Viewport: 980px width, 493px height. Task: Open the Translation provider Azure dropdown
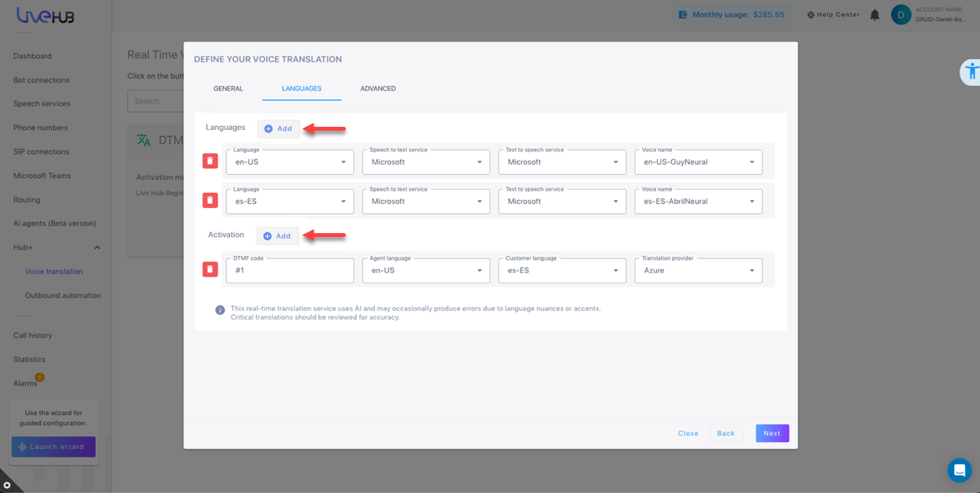pos(698,271)
